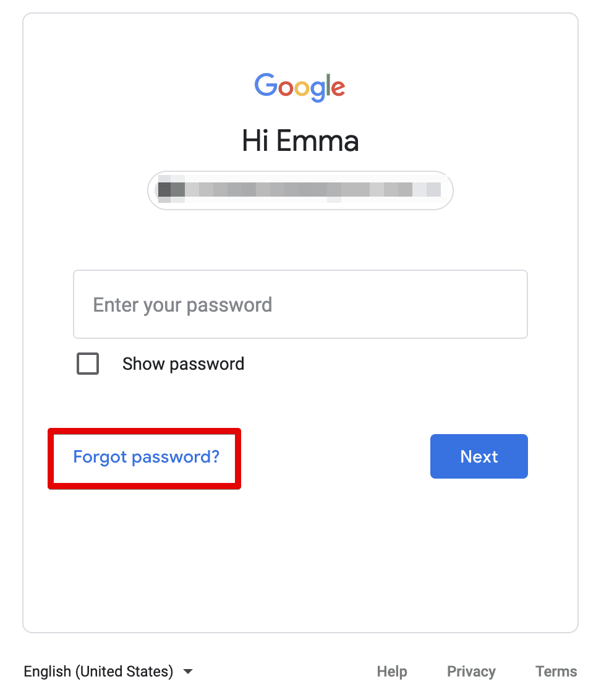This screenshot has width=596, height=700.
Task: Click the dropdown arrow next to English
Action: point(187,671)
